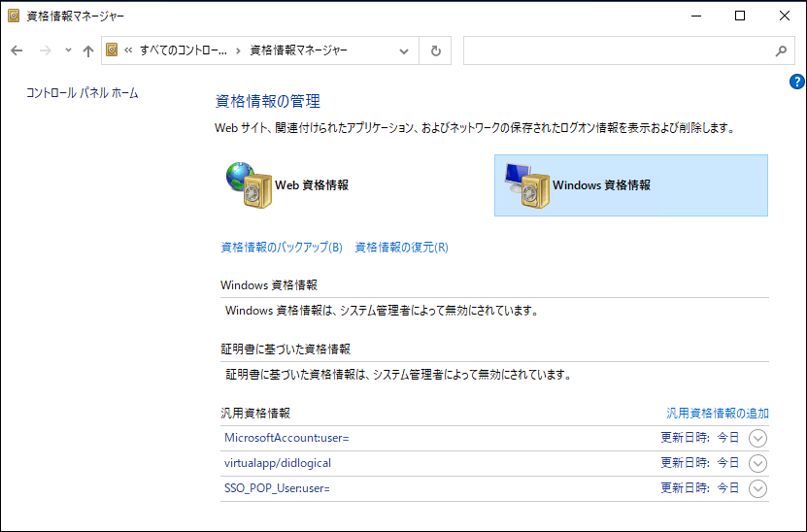Open 資格情報のバックアップ(B) link

point(282,248)
